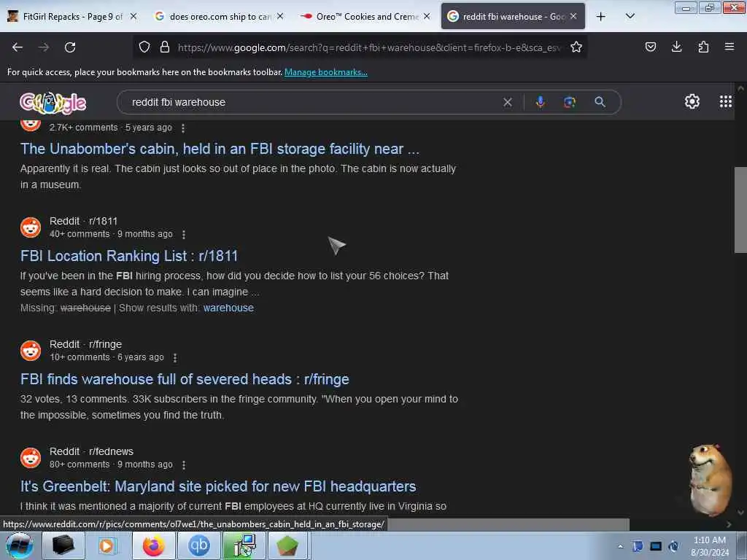Start voice search with the microphone icon
Image resolution: width=747 pixels, height=560 pixels.
coord(540,102)
